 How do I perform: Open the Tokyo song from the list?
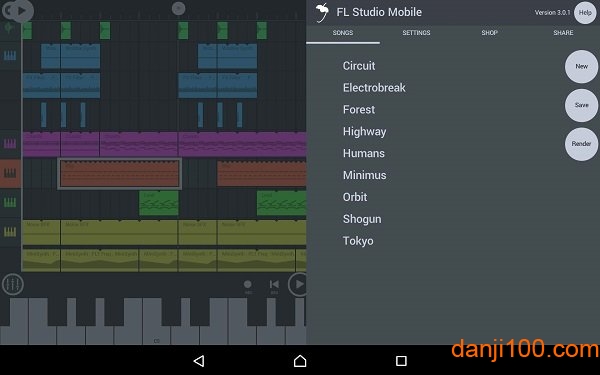pyautogui.click(x=358, y=241)
